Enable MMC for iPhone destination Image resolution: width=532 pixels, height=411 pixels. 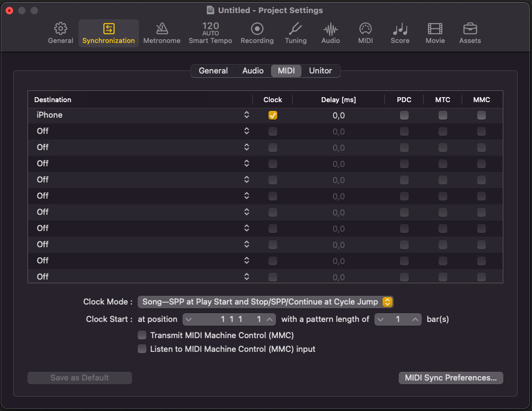pyautogui.click(x=482, y=115)
